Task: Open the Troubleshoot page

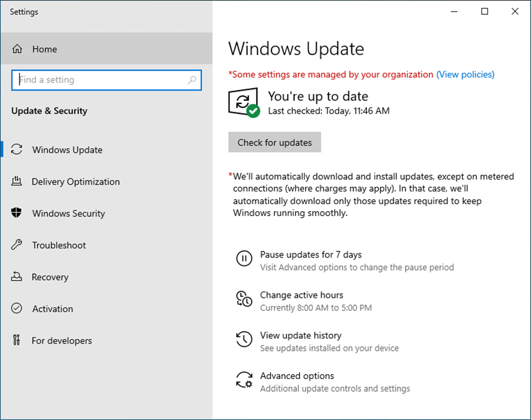Action: coord(106,245)
